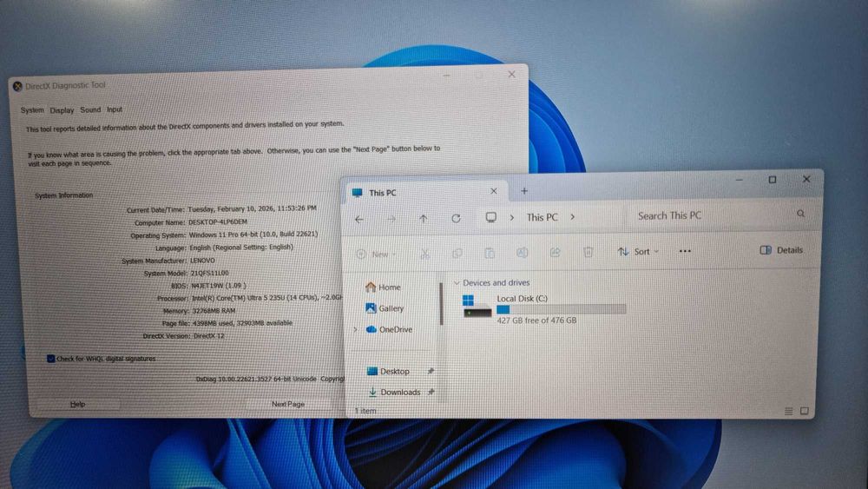Go forward in File Explorer
The width and height of the screenshot is (868, 489).
click(x=391, y=219)
